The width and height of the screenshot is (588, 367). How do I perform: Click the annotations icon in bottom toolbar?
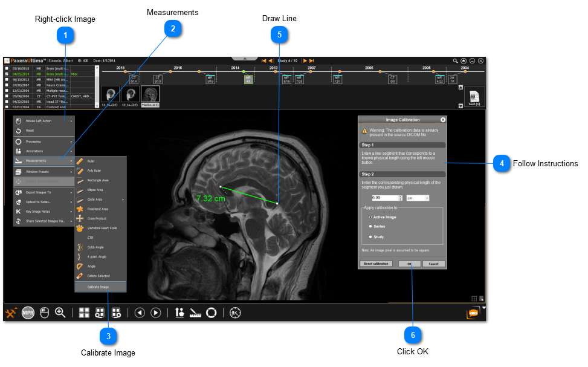179,313
